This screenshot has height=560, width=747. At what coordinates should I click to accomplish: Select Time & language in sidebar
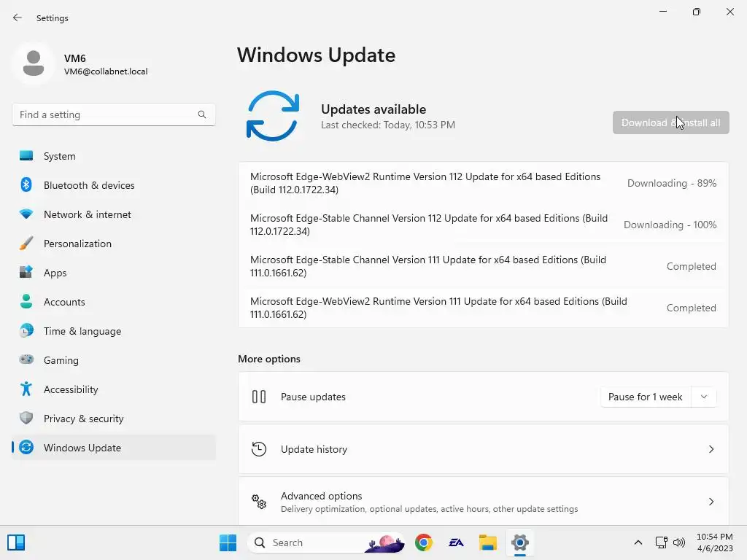(x=114, y=330)
